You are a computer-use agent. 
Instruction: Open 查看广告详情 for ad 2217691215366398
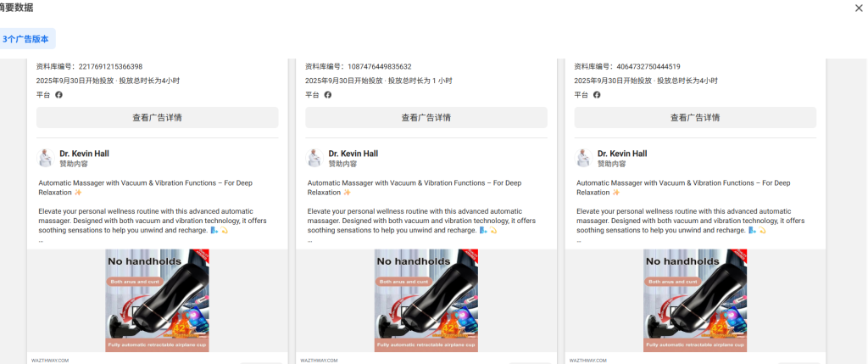click(157, 118)
